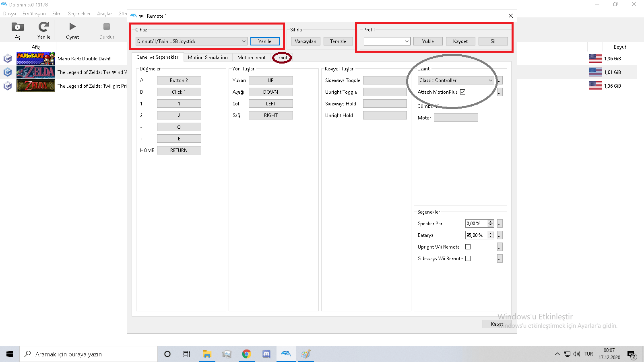
Task: Click Motor rumble mapping field
Action: [x=456, y=118]
